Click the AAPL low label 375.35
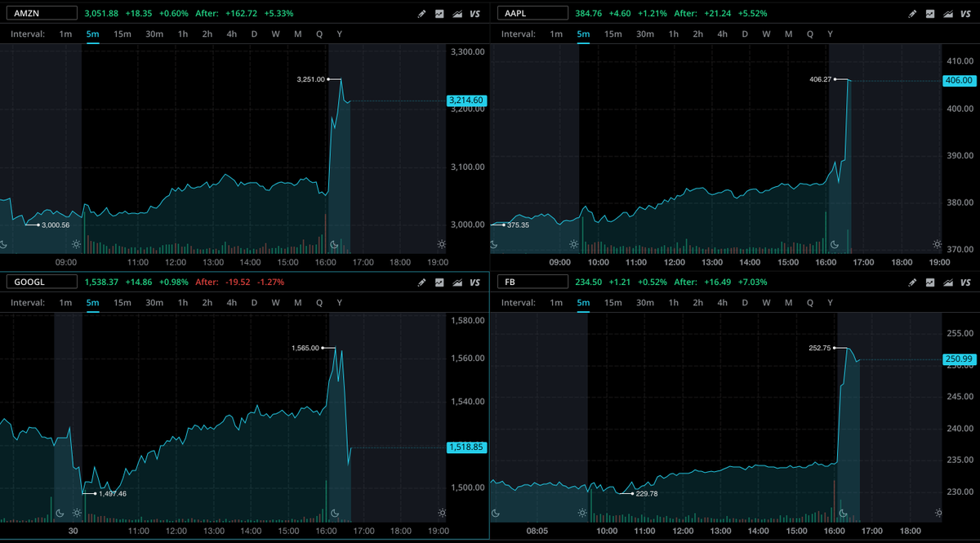Viewport: 980px width, 543px height. click(518, 225)
